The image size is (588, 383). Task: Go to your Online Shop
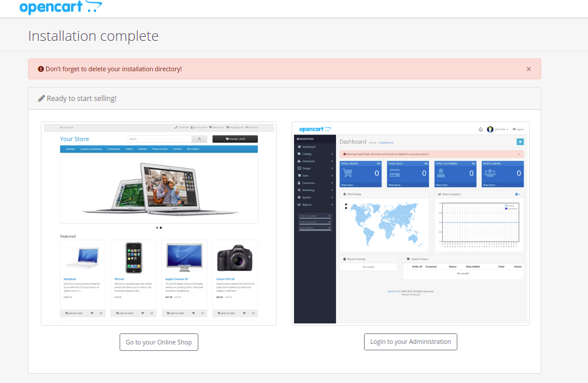pos(159,342)
